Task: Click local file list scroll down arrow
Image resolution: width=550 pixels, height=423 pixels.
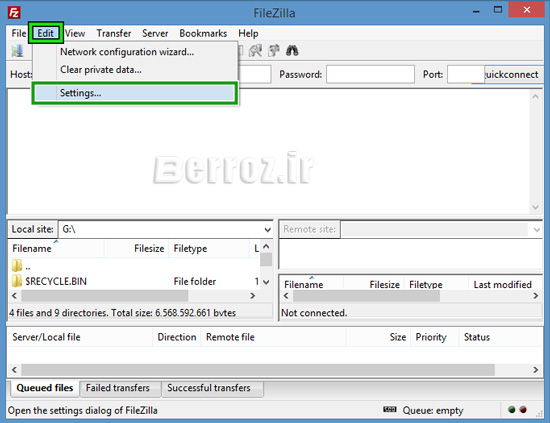Action: pos(266,282)
